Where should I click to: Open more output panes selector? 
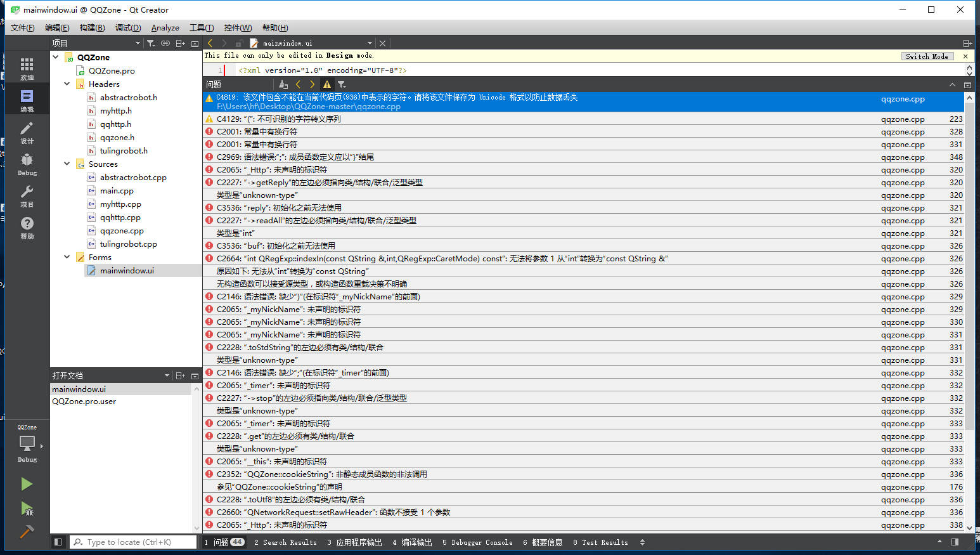642,542
